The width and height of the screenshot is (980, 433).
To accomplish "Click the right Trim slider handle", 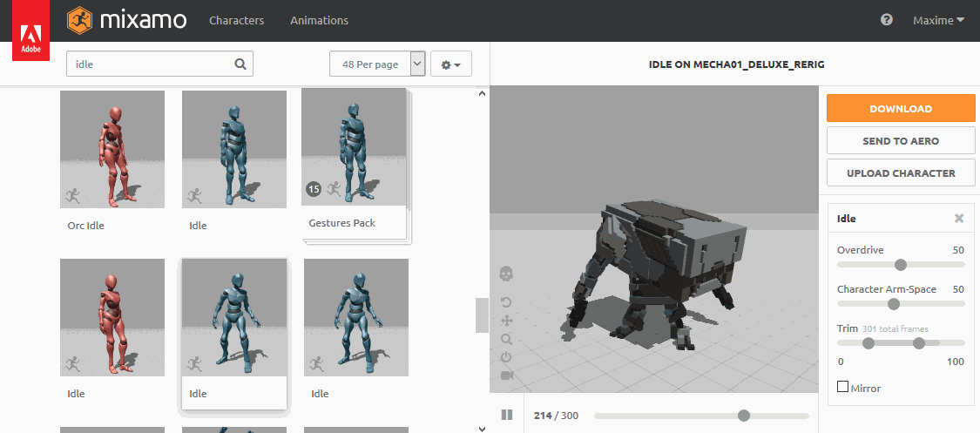I will pyautogui.click(x=919, y=342).
